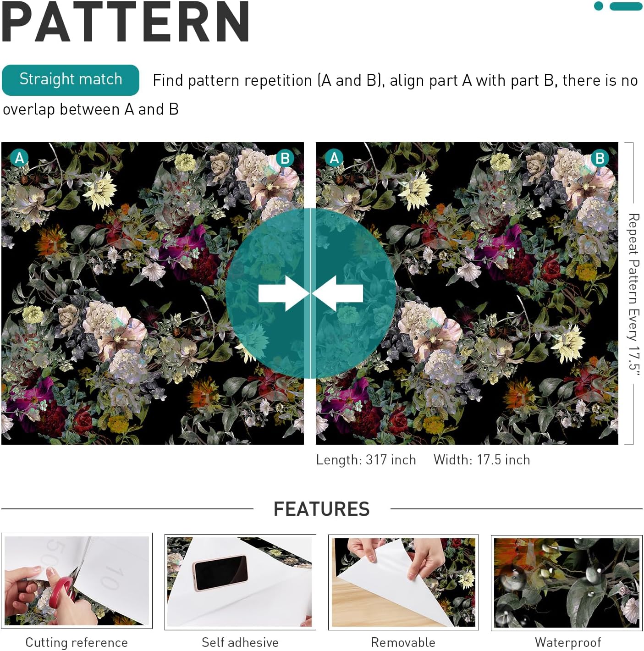Open the Waterproof feature thumbnail
The height and width of the screenshot is (651, 644).
coord(567,583)
